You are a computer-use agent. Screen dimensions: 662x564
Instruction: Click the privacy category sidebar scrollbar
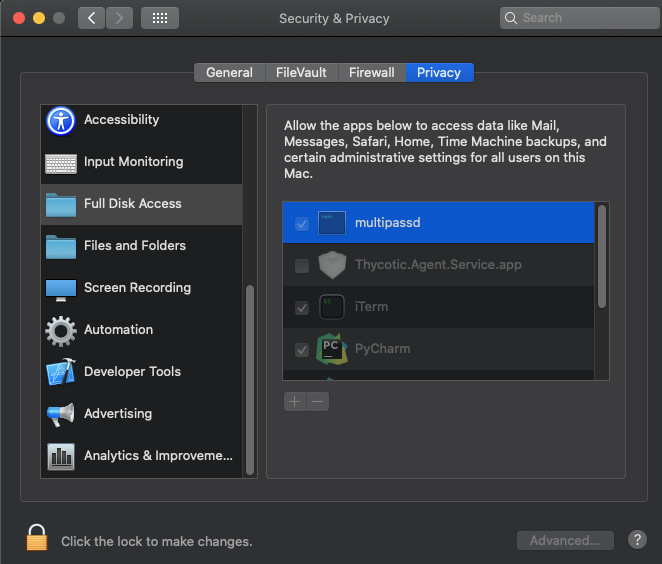[x=250, y=380]
